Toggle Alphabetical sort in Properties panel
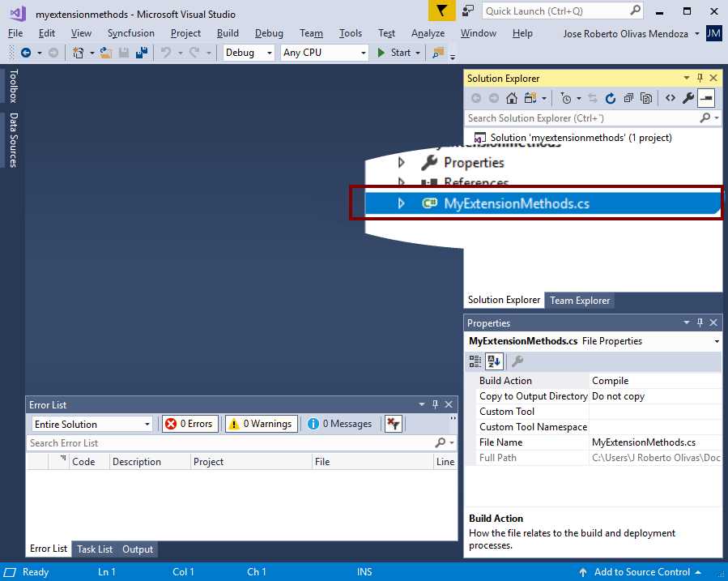The height and width of the screenshot is (581, 728). (494, 361)
